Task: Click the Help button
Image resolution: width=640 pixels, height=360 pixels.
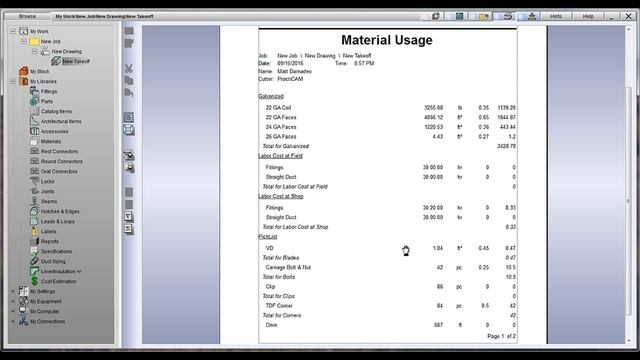Action: click(588, 16)
